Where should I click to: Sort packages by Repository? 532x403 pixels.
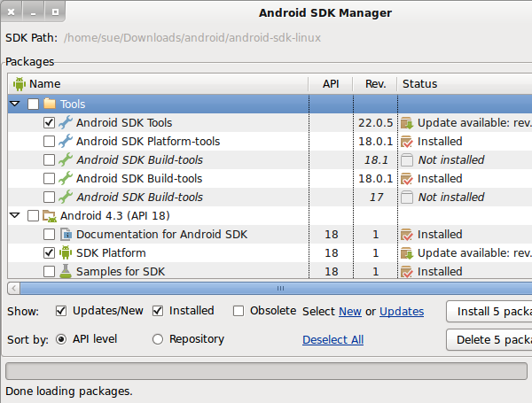159,339
